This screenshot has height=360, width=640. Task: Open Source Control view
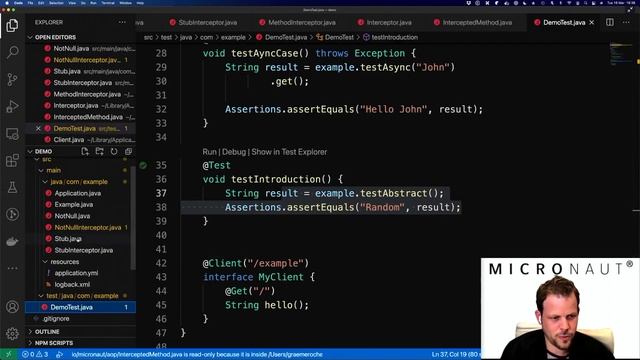coord(12,79)
